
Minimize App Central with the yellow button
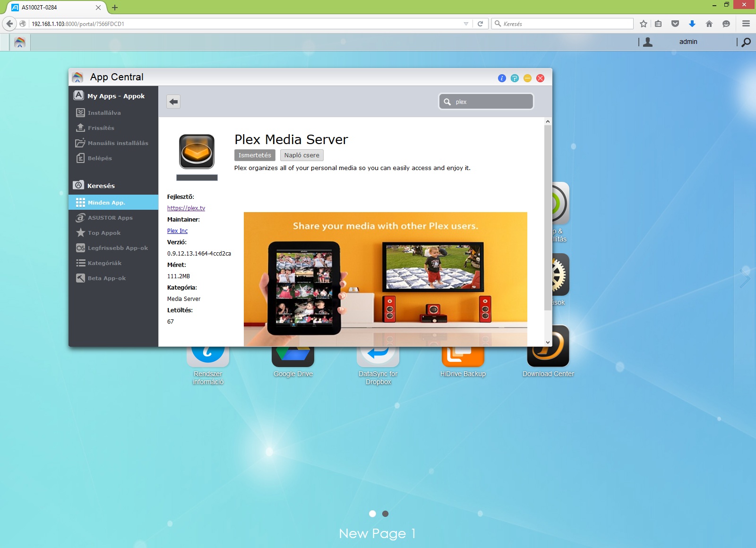pyautogui.click(x=527, y=78)
